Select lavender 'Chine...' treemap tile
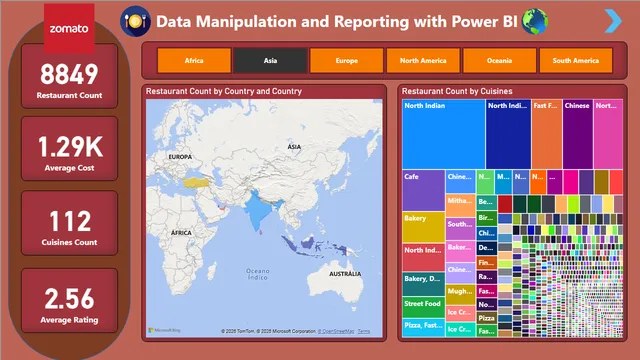 [460, 273]
